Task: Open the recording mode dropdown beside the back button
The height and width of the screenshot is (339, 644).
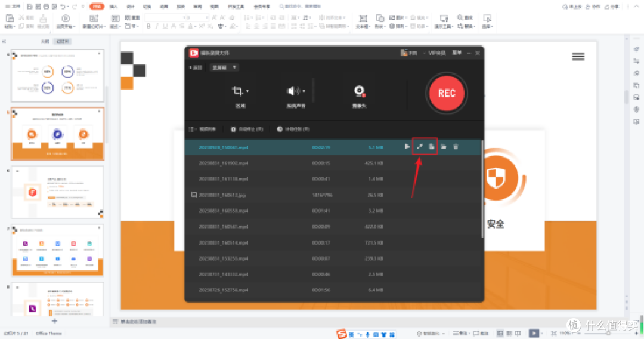Action: click(x=224, y=67)
